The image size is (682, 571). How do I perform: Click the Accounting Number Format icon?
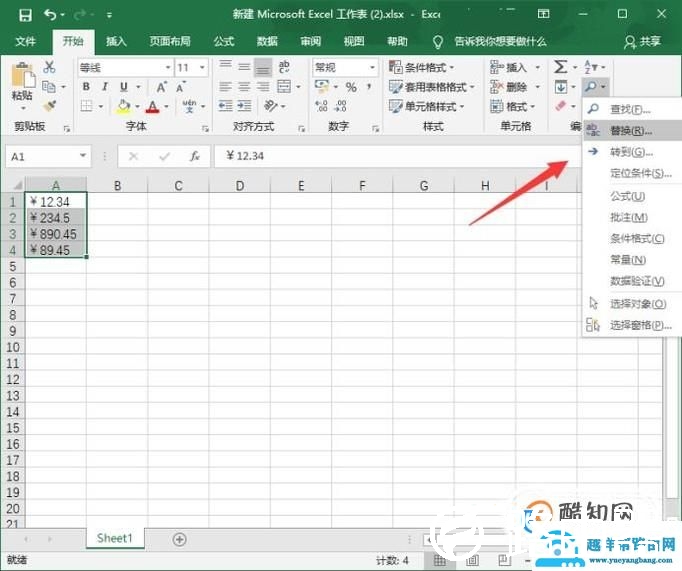(321, 87)
